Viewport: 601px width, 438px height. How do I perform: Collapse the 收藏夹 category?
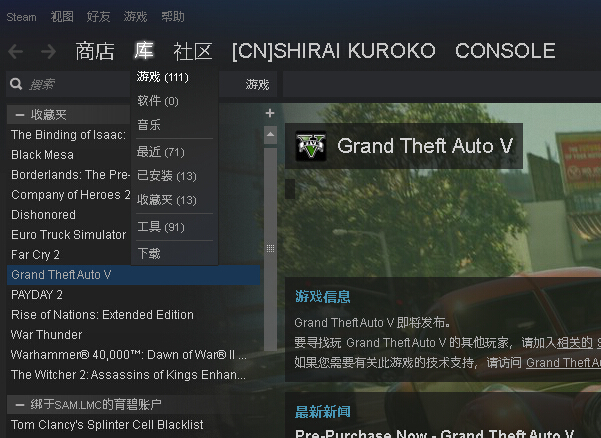point(20,115)
